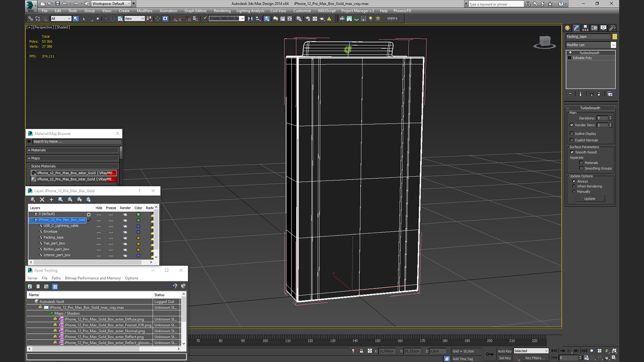
Task: Select the Always update radio option
Action: [574, 181]
